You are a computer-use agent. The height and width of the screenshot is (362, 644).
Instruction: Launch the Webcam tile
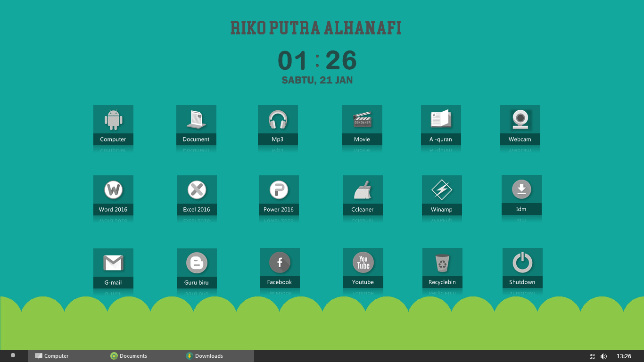(x=520, y=125)
